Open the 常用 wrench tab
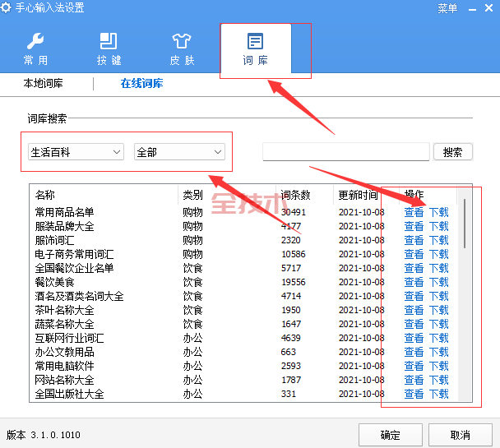The image size is (500, 448). 35,48
